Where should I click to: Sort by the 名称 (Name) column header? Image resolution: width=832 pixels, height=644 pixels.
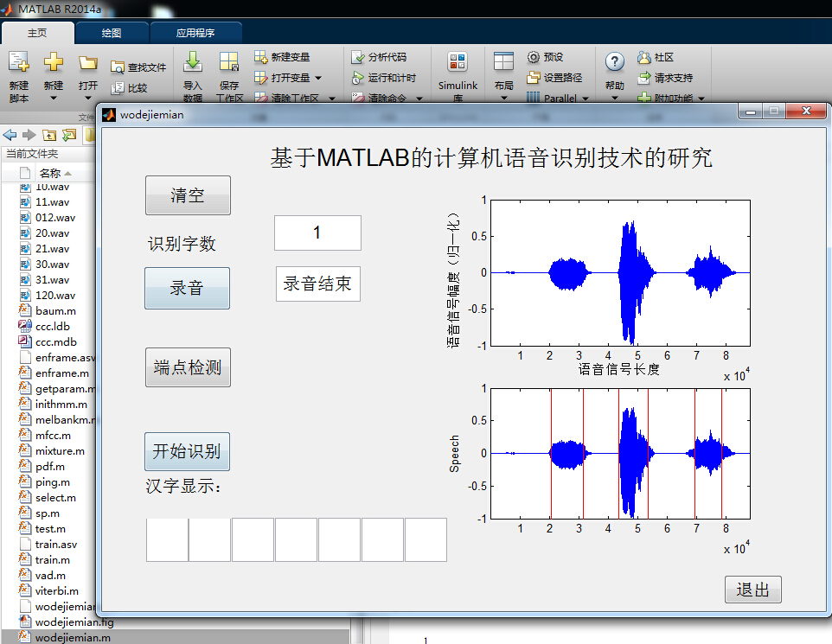tap(50, 173)
